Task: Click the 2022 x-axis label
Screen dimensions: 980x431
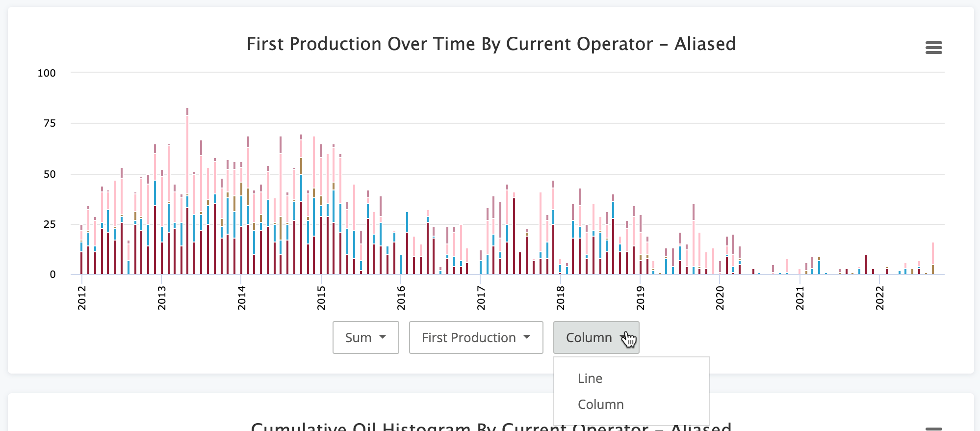Action: click(x=880, y=298)
